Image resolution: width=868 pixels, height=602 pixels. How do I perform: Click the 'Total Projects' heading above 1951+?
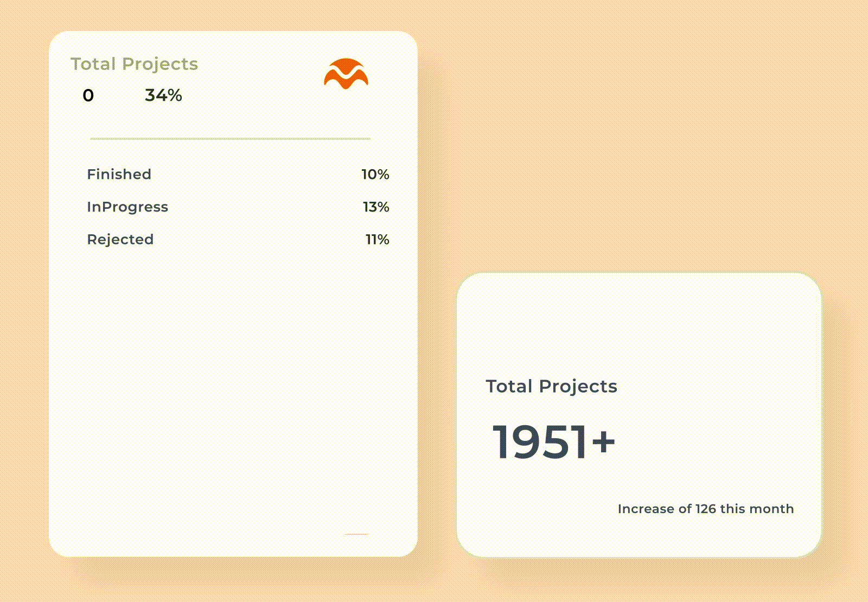(551, 386)
